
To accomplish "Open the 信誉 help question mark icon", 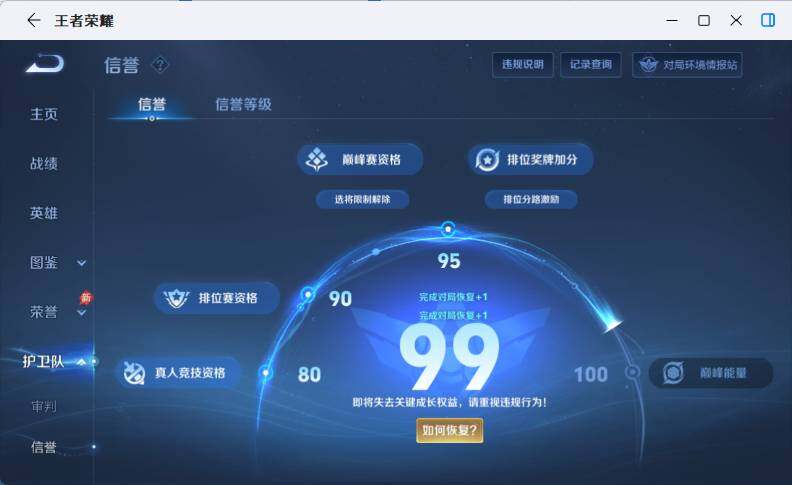I will coord(160,65).
